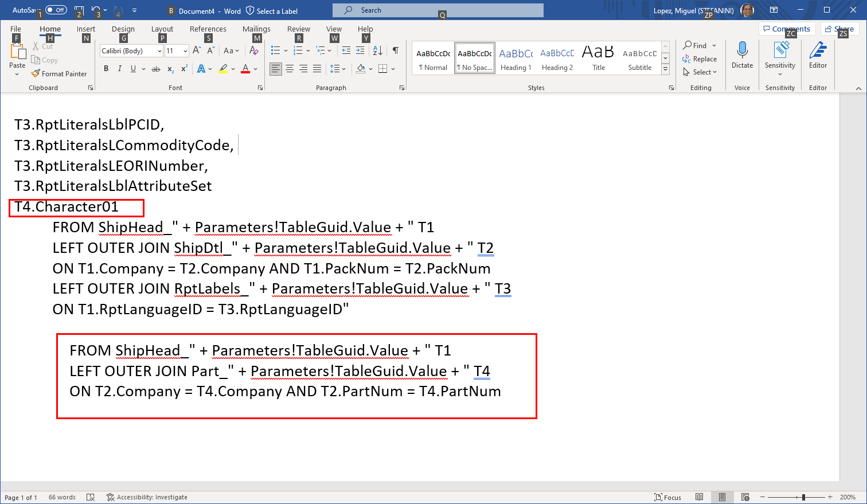The image size is (867, 504).
Task: Select Center alignment
Action: click(x=290, y=69)
